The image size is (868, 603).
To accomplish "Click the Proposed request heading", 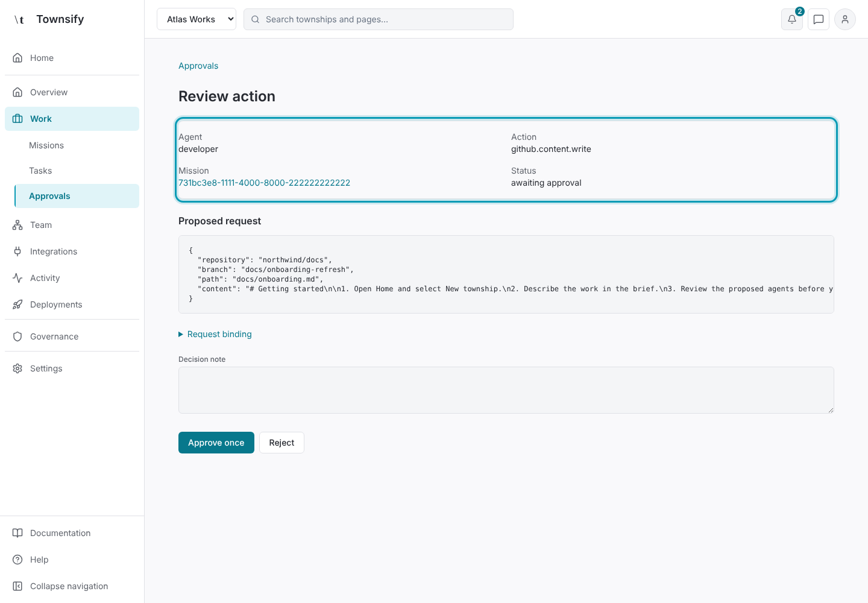I will tap(219, 221).
